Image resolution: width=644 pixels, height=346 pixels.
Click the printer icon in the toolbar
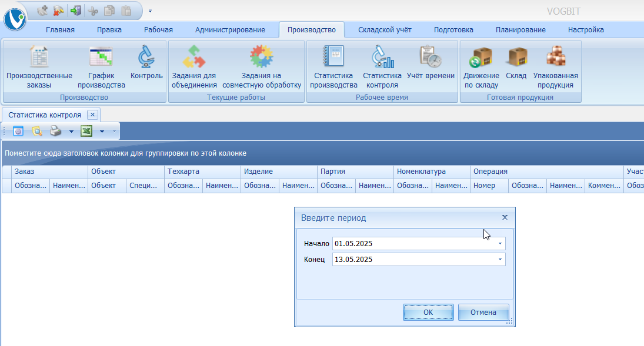click(x=56, y=132)
